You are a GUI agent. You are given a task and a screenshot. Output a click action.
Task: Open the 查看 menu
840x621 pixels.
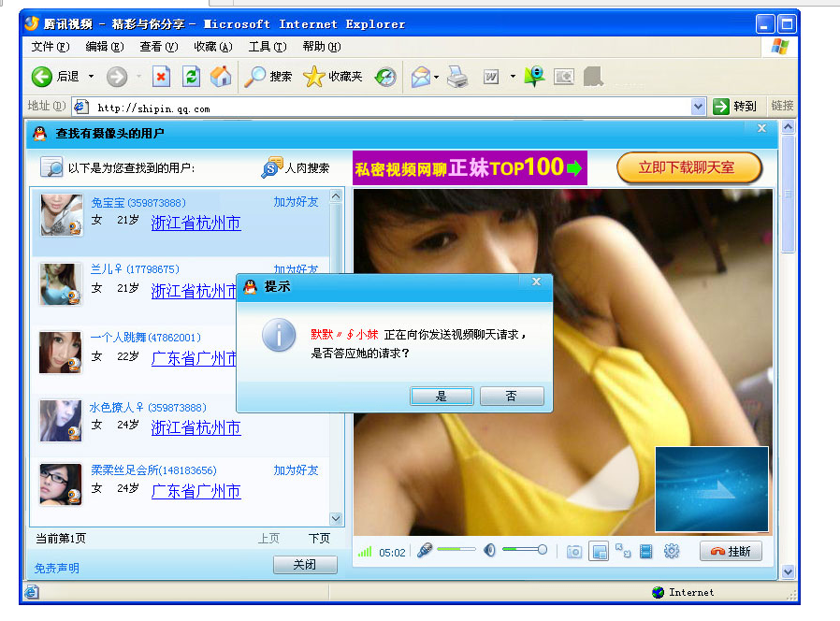click(158, 46)
